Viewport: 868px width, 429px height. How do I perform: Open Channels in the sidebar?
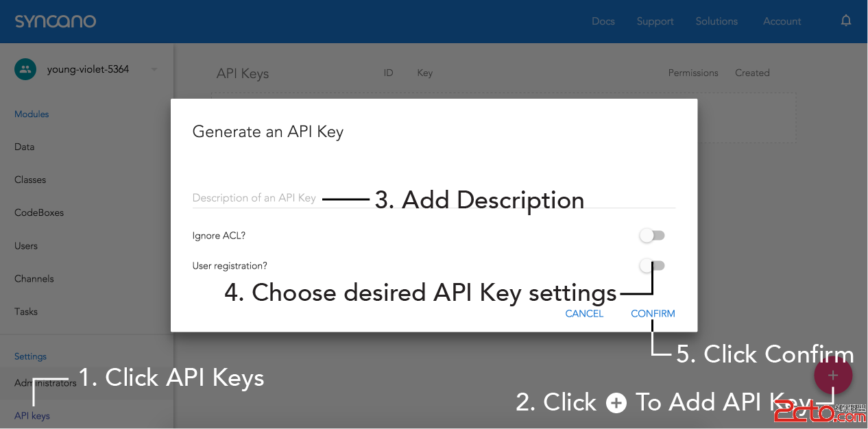(34, 278)
